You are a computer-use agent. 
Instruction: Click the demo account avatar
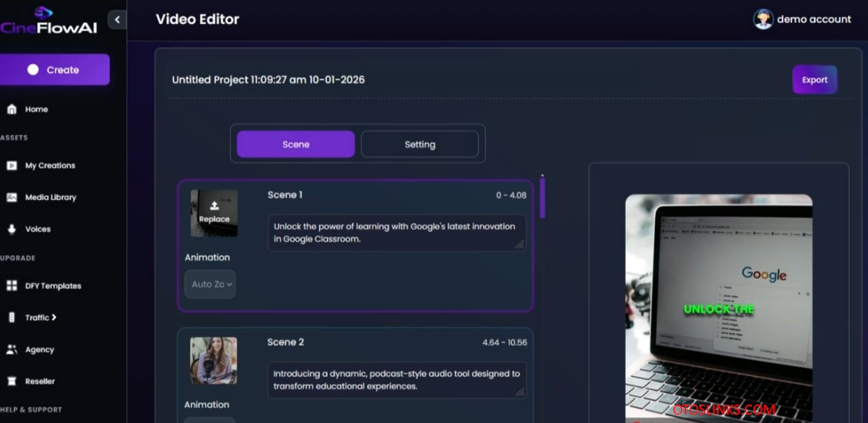[763, 19]
